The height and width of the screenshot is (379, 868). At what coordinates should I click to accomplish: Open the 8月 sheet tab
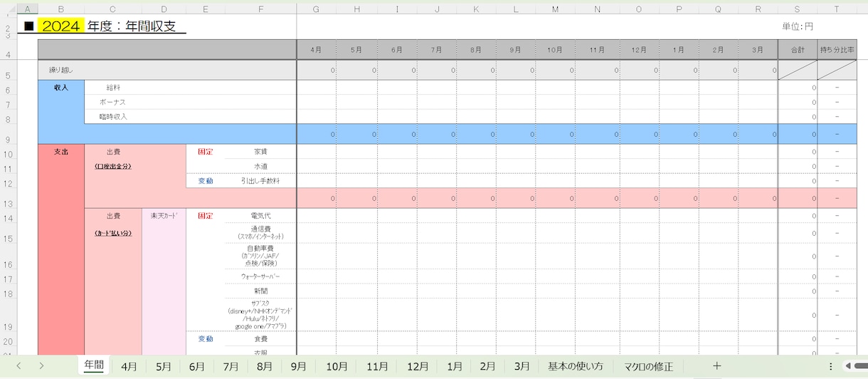pyautogui.click(x=265, y=366)
